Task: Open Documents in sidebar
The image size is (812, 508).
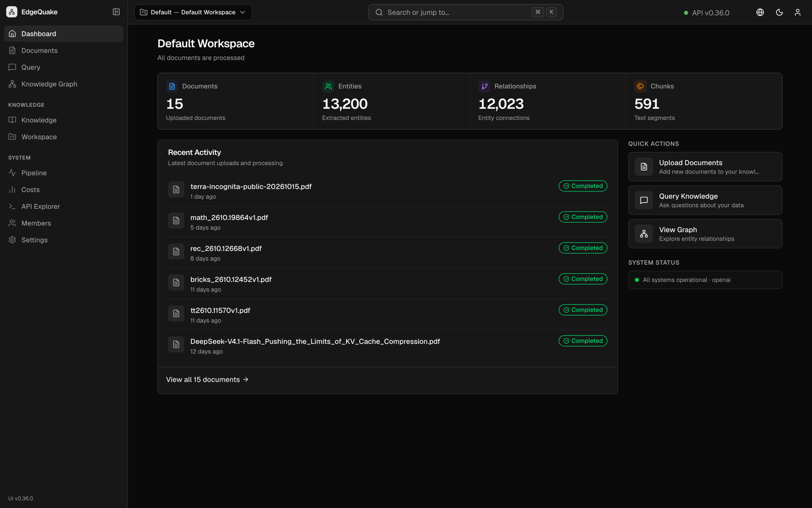Action: tap(64, 51)
